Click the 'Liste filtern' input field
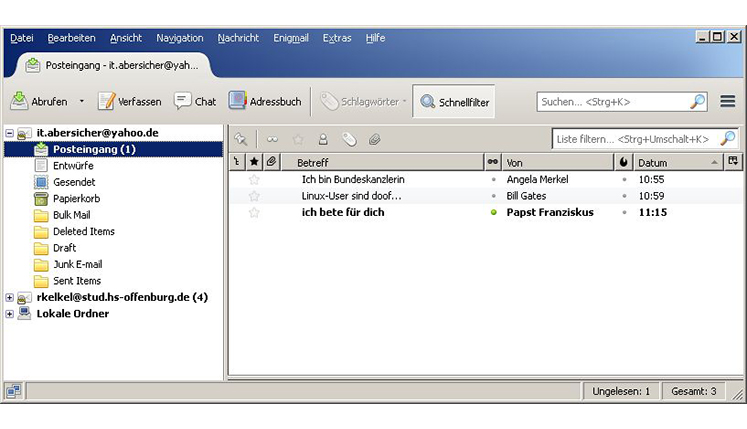The width and height of the screenshot is (747, 429). coord(634,139)
